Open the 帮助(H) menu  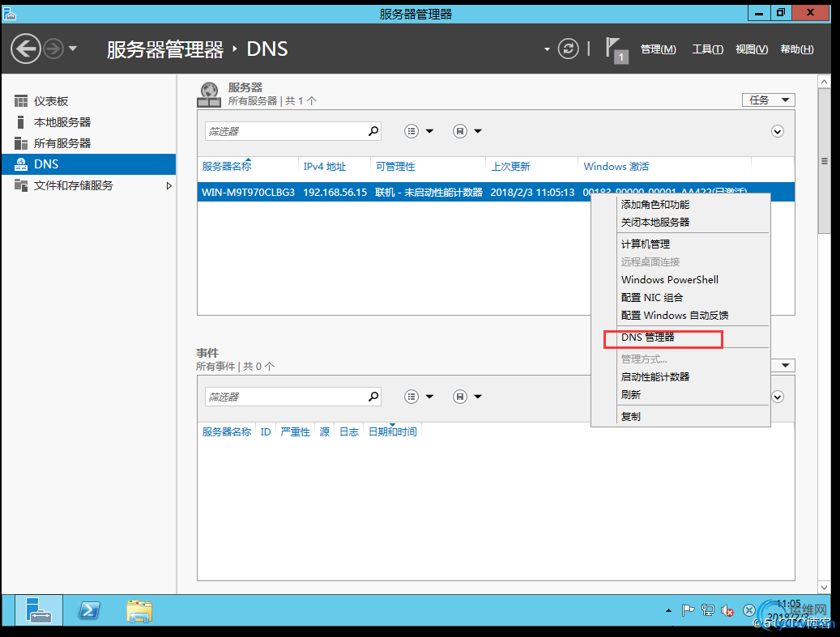pyautogui.click(x=797, y=49)
